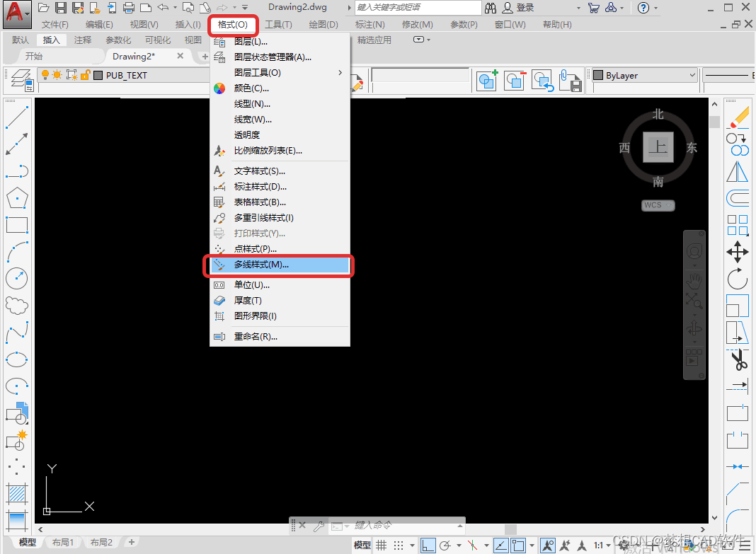Screen dimensions: 756x554
Task: Toggle annotation visibility icon in status bar
Action: (547, 546)
